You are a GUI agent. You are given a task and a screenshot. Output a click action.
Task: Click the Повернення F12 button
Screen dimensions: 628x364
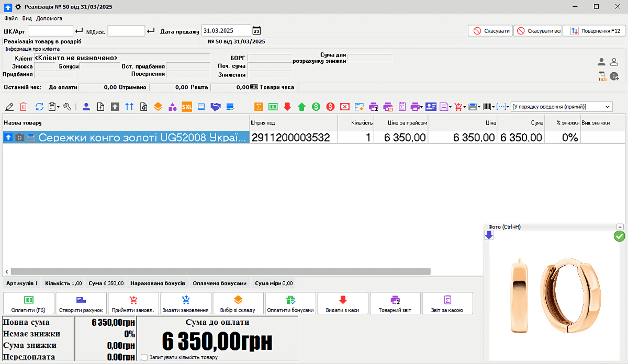[x=595, y=31]
